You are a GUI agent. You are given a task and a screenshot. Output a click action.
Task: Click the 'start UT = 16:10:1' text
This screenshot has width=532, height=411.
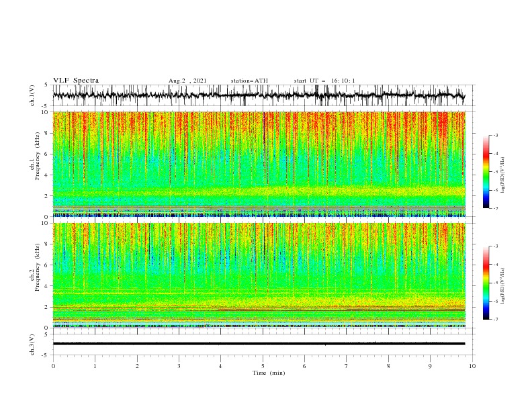click(x=324, y=81)
